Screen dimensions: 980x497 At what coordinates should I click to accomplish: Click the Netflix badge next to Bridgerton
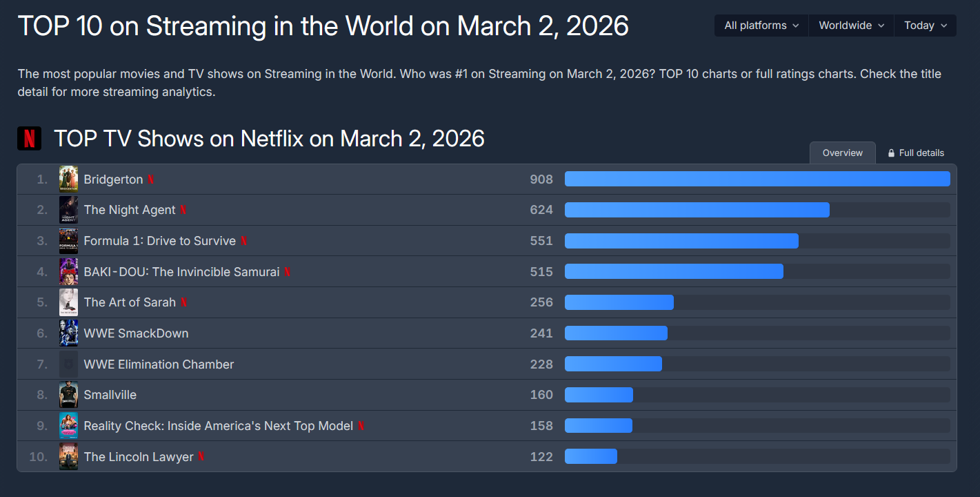[x=151, y=179]
